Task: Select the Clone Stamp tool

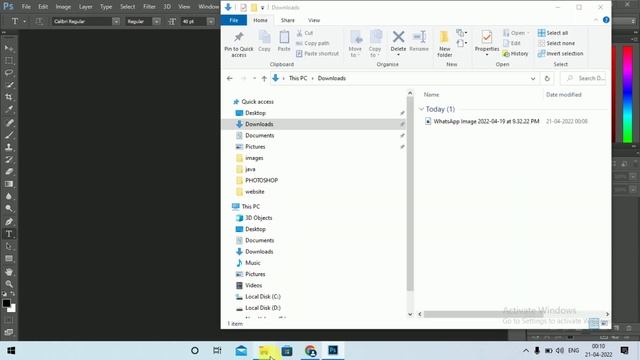Action: pyautogui.click(x=9, y=147)
